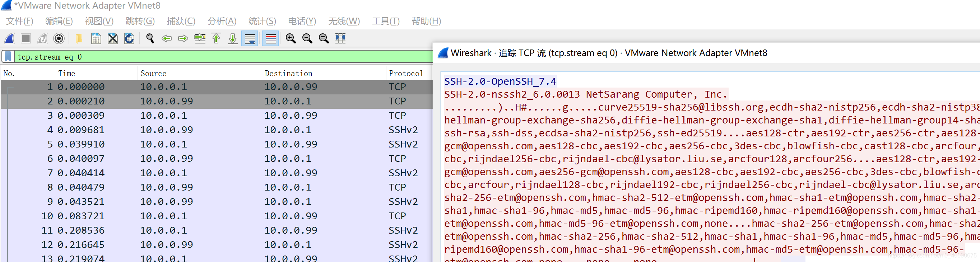Go back to previous packet

click(167, 38)
